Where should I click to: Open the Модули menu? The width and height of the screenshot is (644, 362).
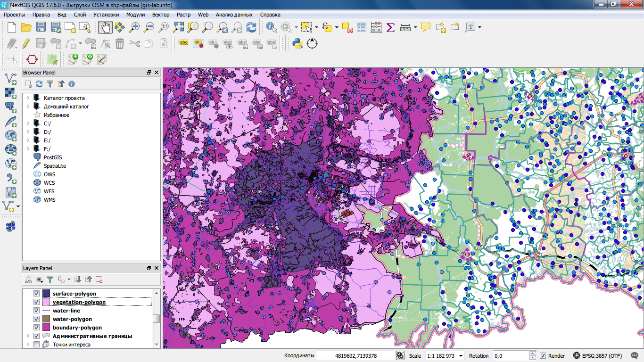pos(135,15)
